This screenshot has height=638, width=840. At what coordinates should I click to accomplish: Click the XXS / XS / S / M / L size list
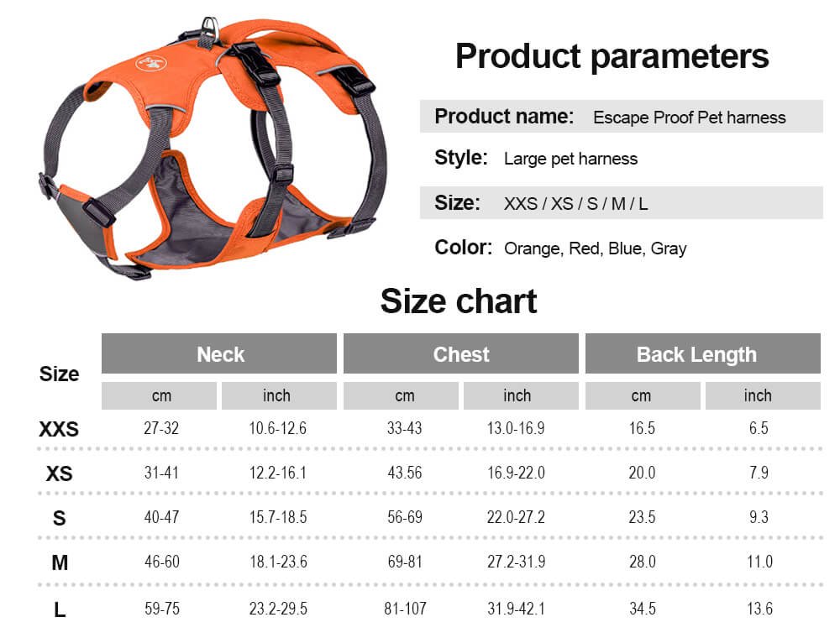coord(576,204)
